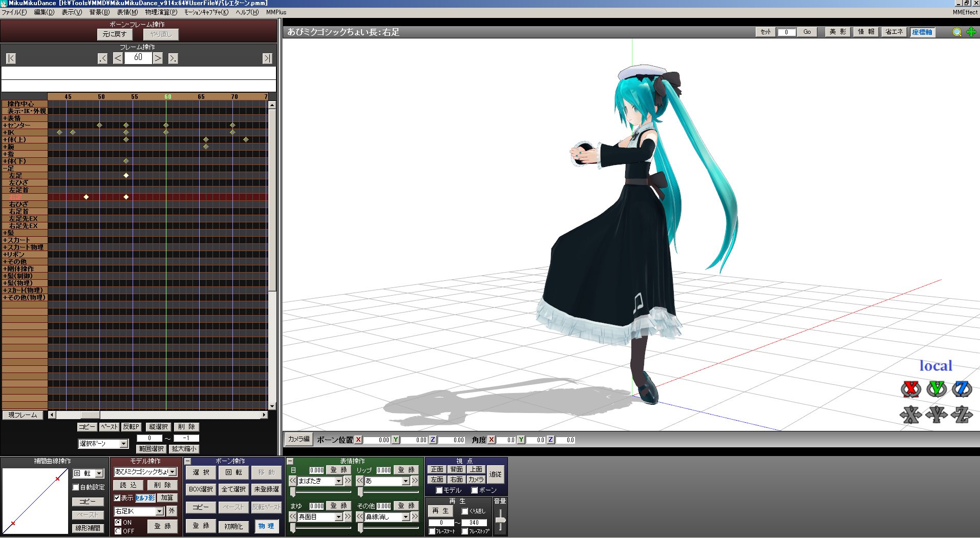Select the IK ON radio button

coord(118,522)
